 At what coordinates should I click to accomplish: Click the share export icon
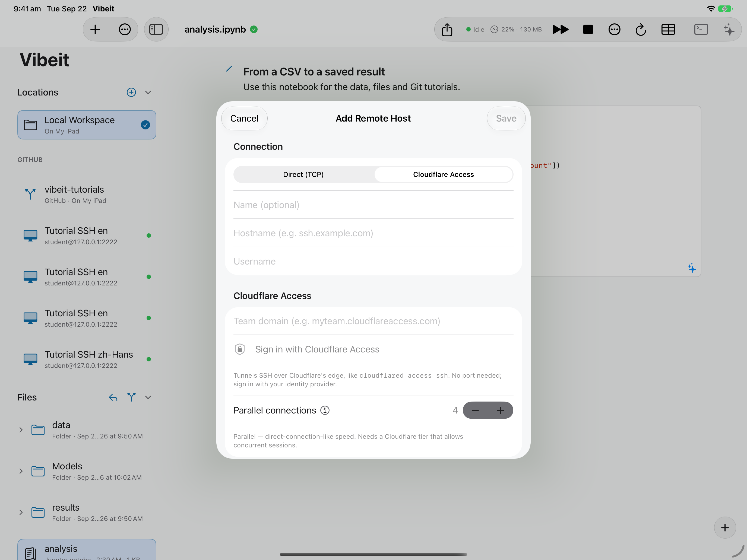click(x=447, y=29)
